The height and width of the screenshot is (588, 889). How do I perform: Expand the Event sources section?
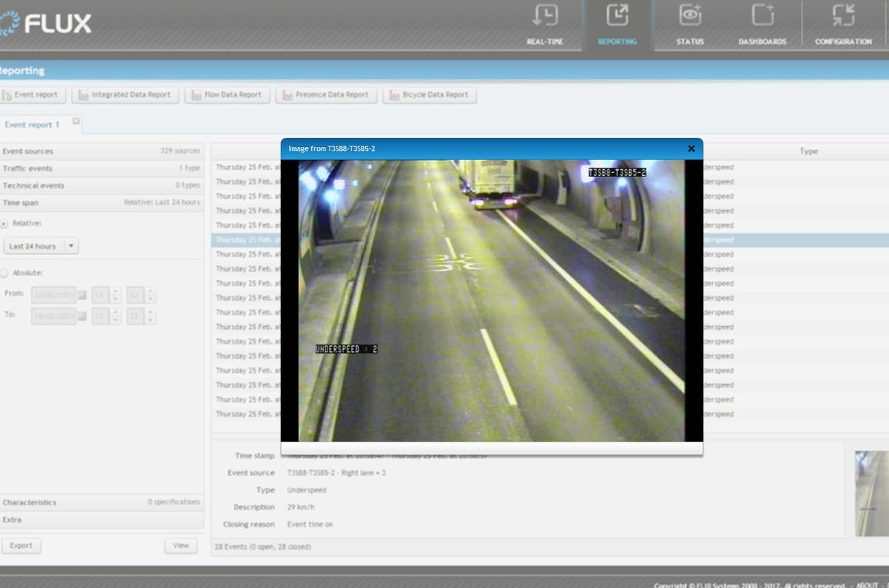[101, 151]
